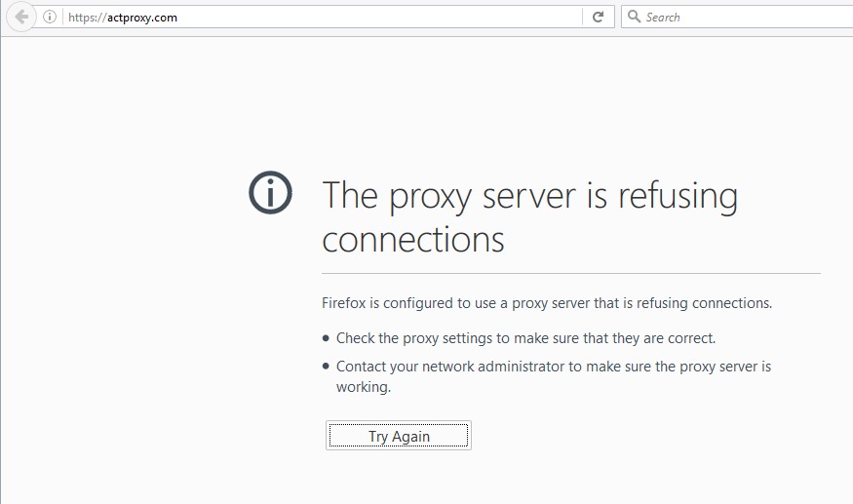Click the large info icon beside error heading

(x=270, y=192)
